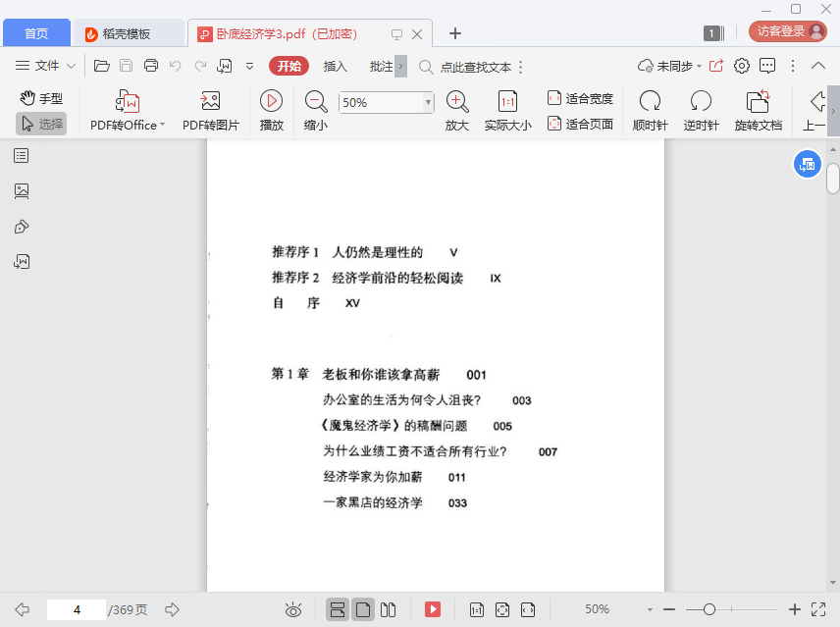840x627 pixels.
Task: Click the page number input field
Action: click(x=76, y=609)
